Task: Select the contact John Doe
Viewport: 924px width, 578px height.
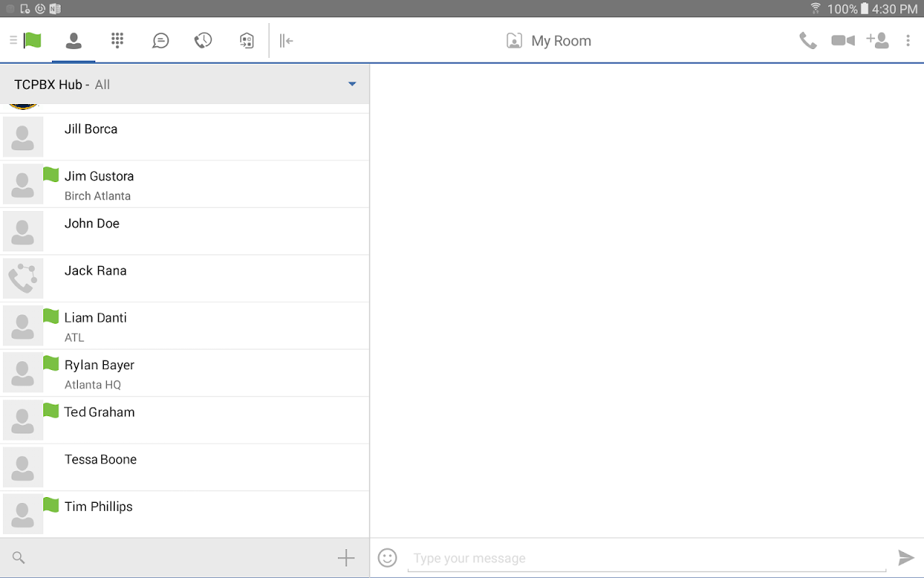Action: tap(185, 231)
